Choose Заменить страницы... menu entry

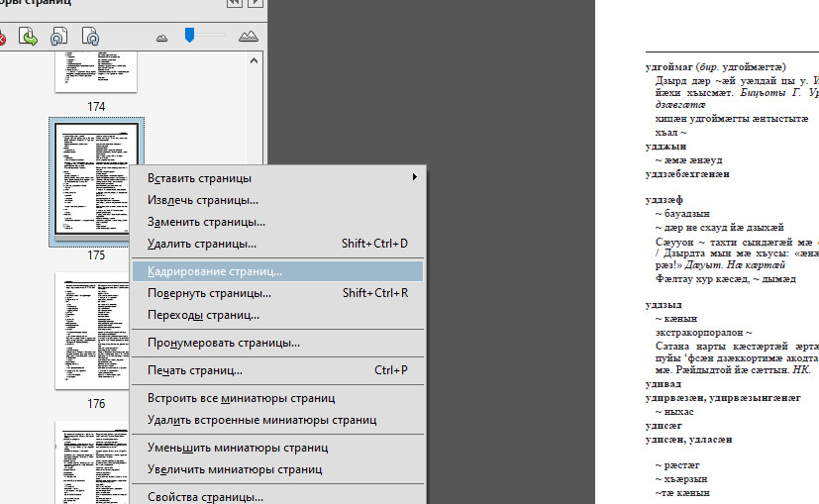(278, 222)
